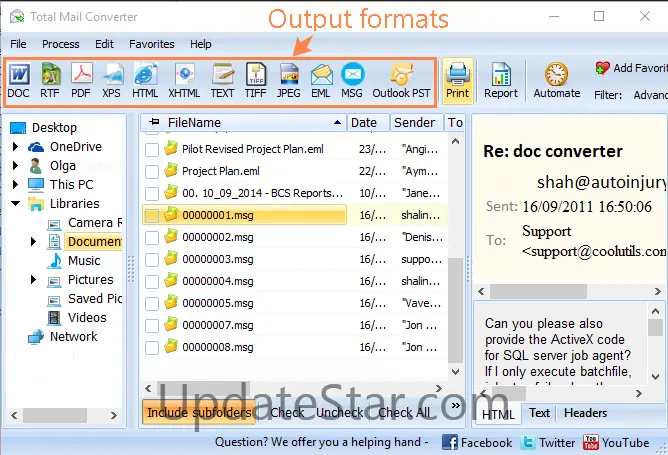Screen dimensions: 668x455
Task: Open the Process menu
Action: click(60, 44)
